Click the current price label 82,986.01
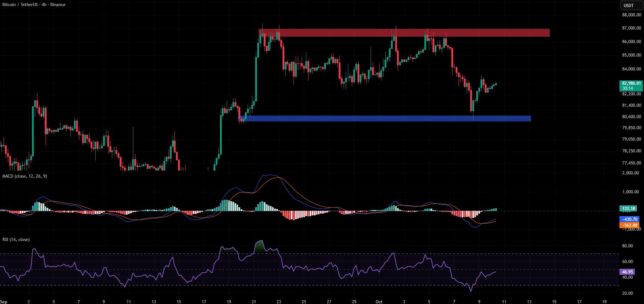The width and height of the screenshot is (644, 304). 632,86
